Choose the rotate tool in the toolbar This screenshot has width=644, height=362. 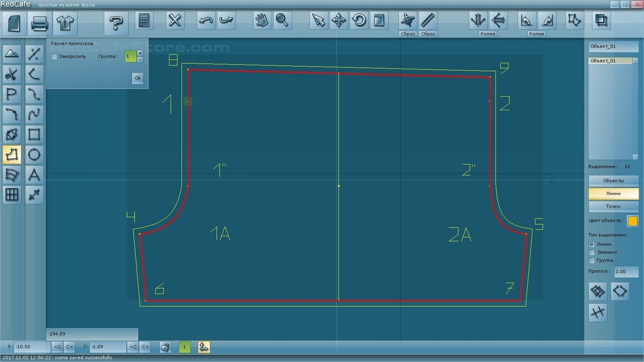pos(359,21)
